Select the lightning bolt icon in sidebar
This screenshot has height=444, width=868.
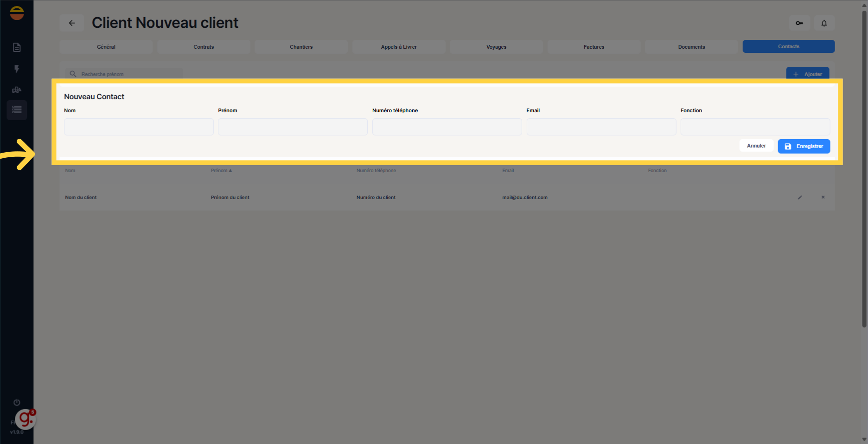17,69
